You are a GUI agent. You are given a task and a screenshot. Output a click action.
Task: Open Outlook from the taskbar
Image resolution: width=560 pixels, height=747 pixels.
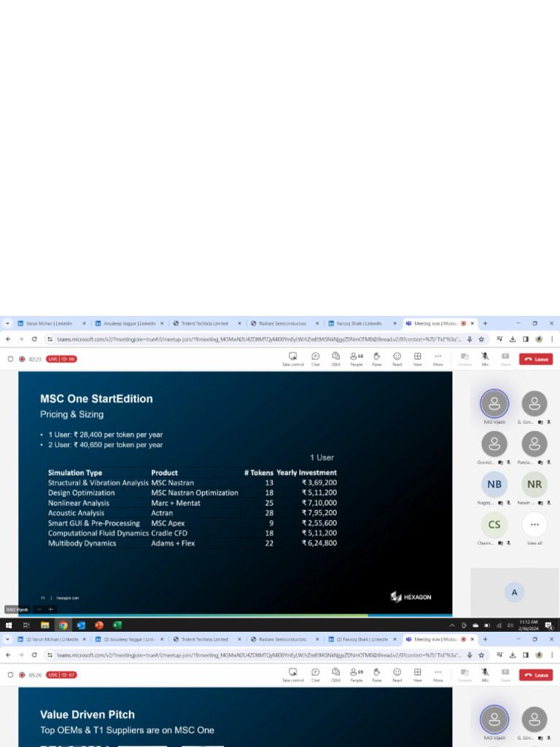pos(81,625)
